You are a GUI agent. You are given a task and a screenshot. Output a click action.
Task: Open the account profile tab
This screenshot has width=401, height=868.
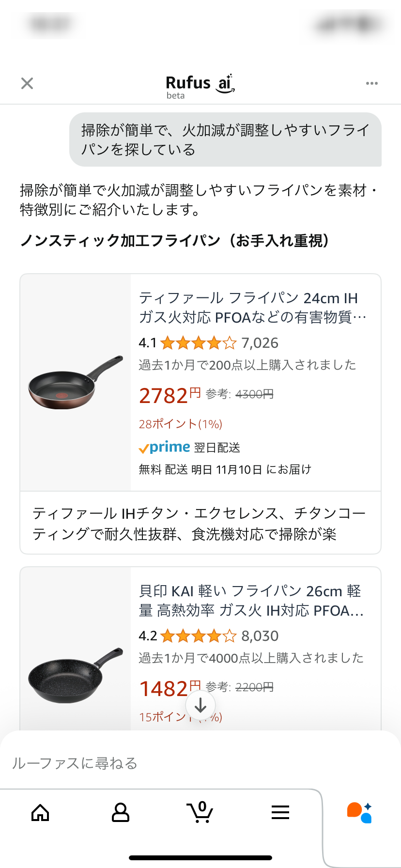pos(120,812)
